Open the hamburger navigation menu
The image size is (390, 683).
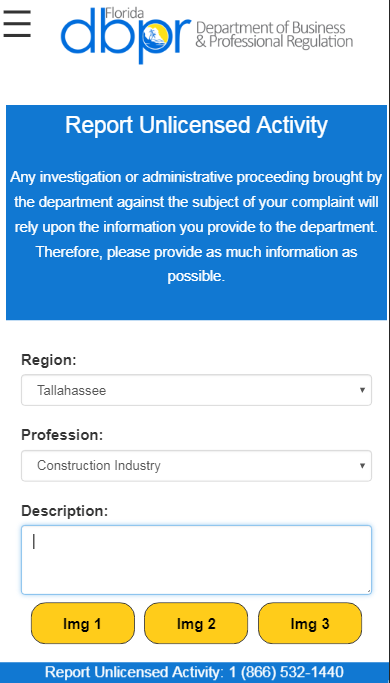click(x=17, y=24)
